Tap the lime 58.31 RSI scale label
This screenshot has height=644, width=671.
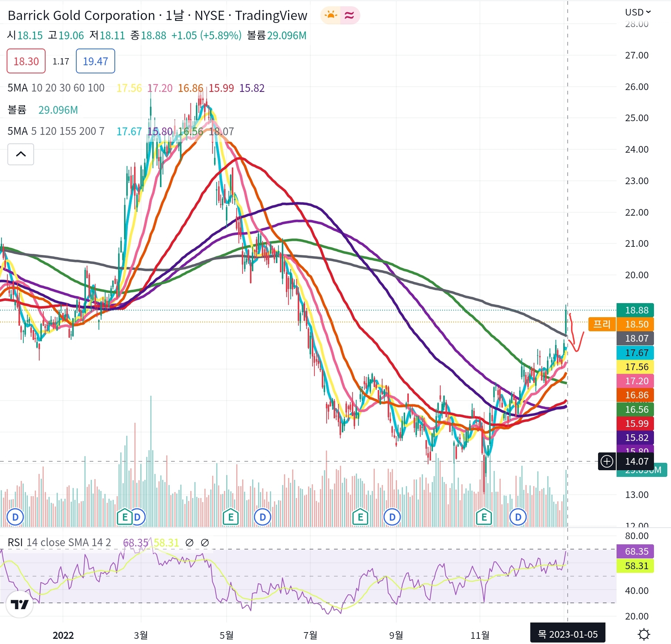pyautogui.click(x=635, y=566)
